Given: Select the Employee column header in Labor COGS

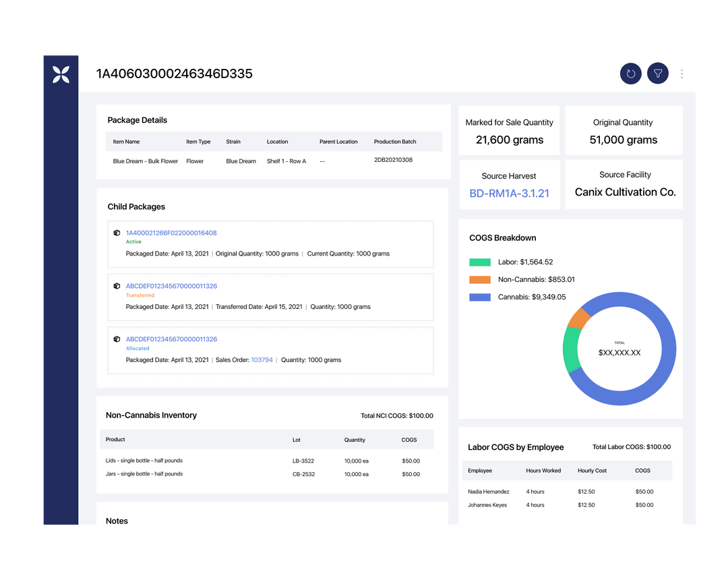Looking at the screenshot, I should click(x=479, y=470).
